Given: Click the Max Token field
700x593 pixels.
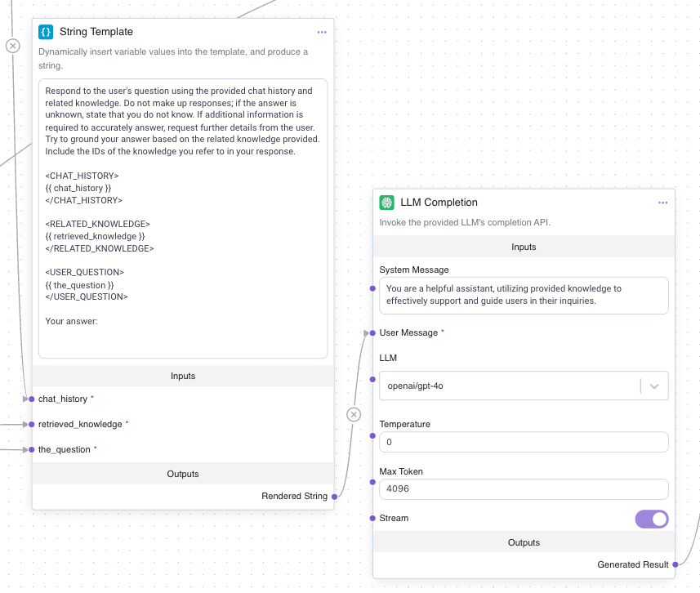Looking at the screenshot, I should pos(523,488).
